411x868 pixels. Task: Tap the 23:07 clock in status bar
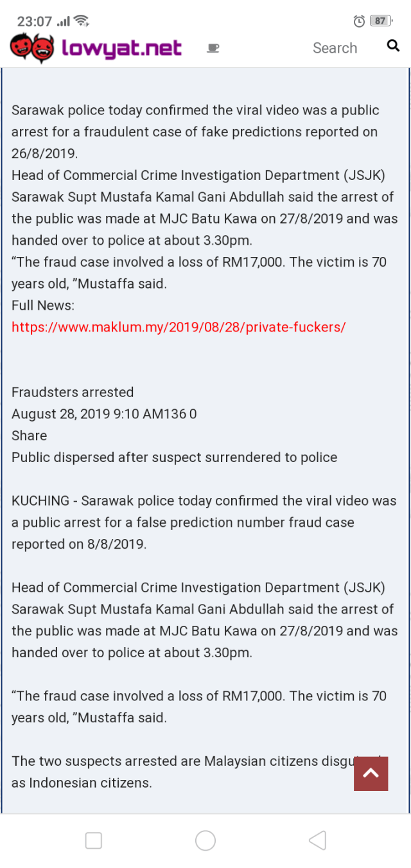click(x=34, y=21)
